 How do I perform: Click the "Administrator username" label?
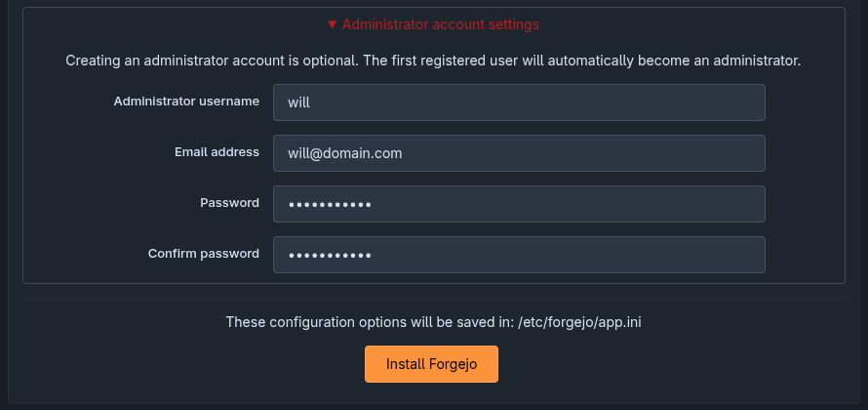(186, 102)
